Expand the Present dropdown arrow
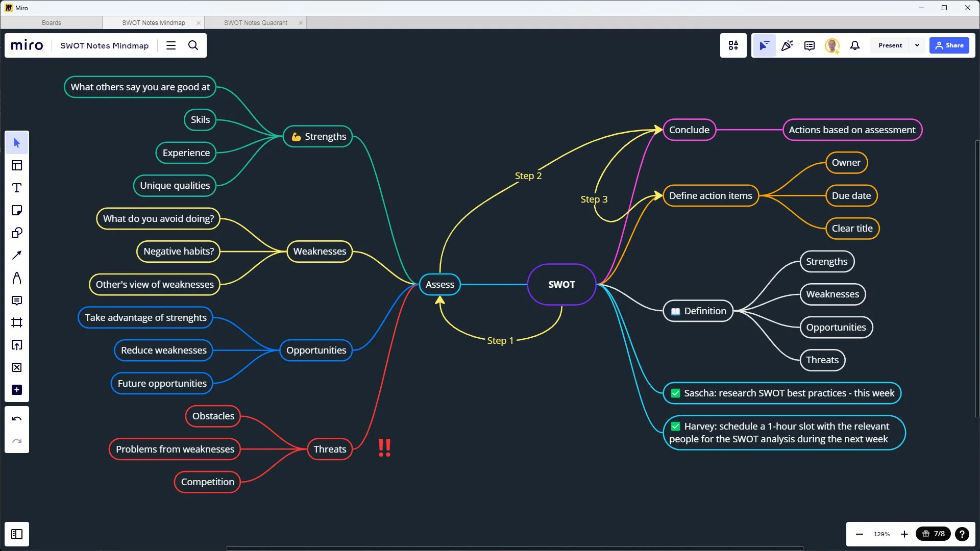 click(917, 45)
